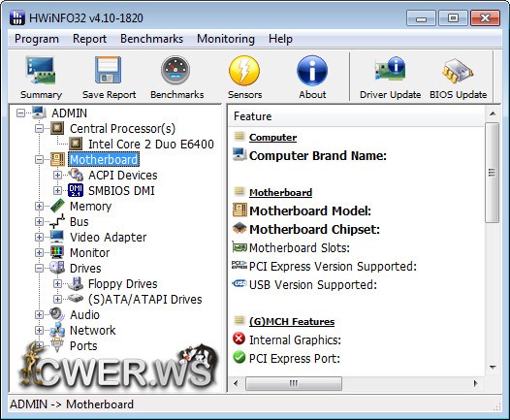Click the Memory module icon
This screenshot has width=510, height=420.
tap(57, 206)
